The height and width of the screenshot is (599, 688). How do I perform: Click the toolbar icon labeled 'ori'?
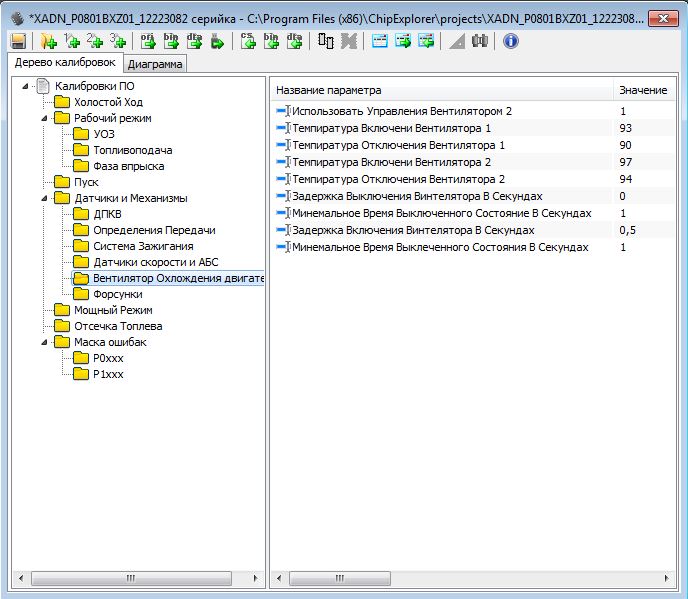(x=147, y=41)
